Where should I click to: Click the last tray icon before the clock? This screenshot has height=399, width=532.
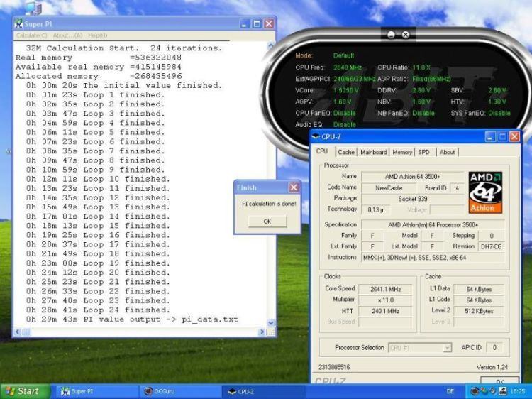click(x=504, y=391)
